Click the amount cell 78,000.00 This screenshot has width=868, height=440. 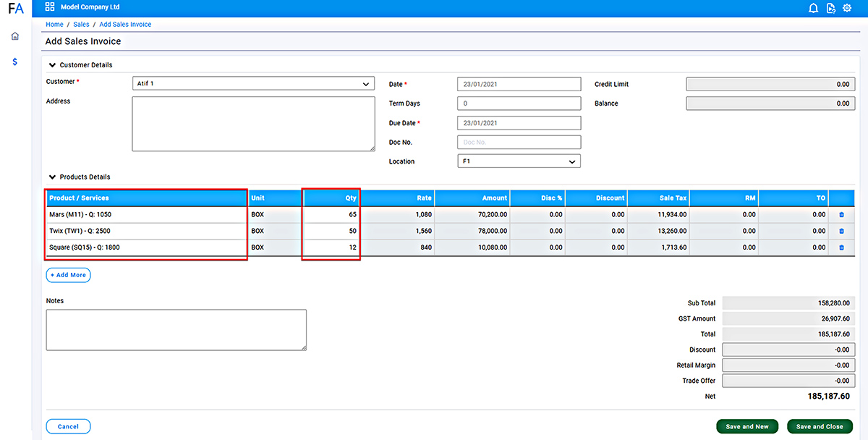pyautogui.click(x=473, y=231)
